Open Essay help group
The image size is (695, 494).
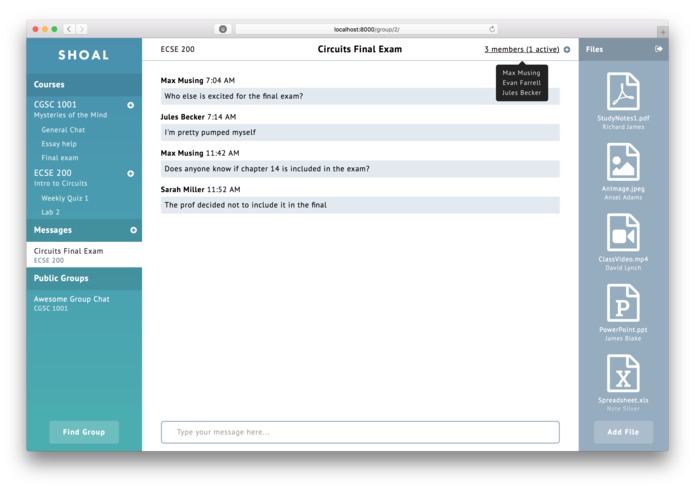pyautogui.click(x=59, y=144)
